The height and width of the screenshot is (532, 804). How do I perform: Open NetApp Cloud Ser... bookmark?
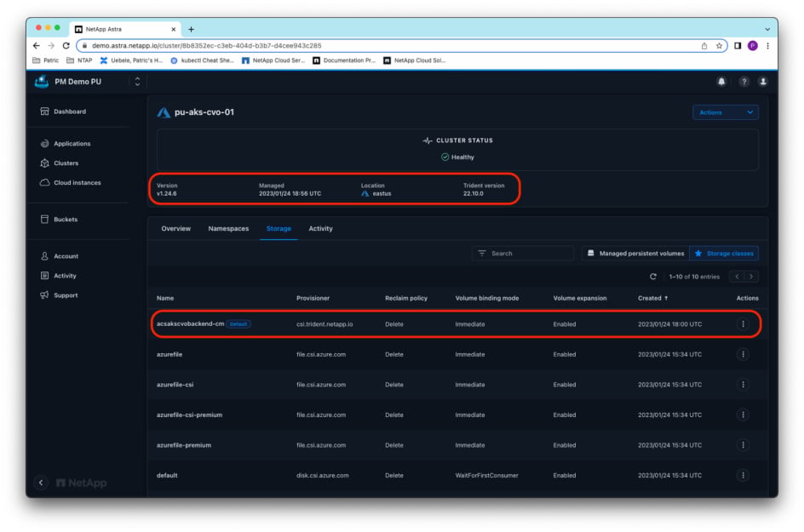click(x=273, y=60)
